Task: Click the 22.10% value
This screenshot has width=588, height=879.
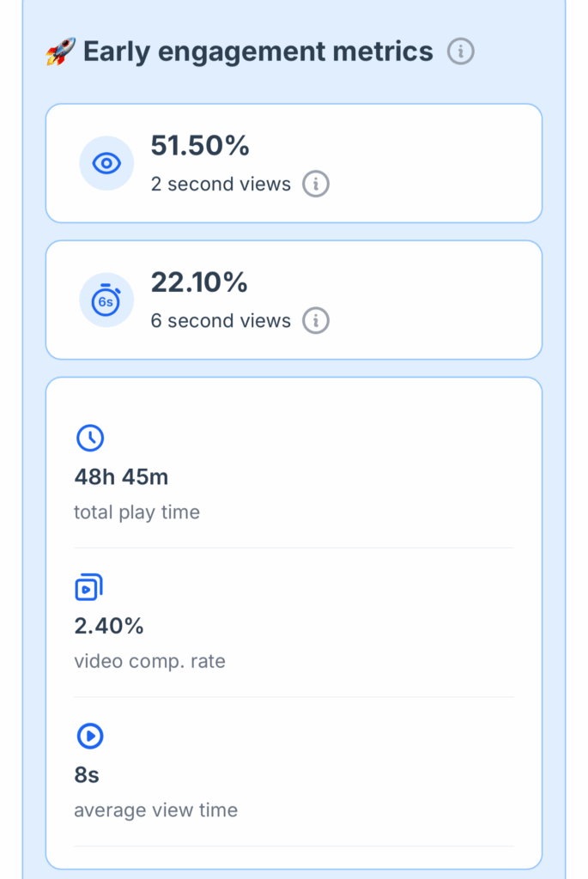Action: [199, 282]
